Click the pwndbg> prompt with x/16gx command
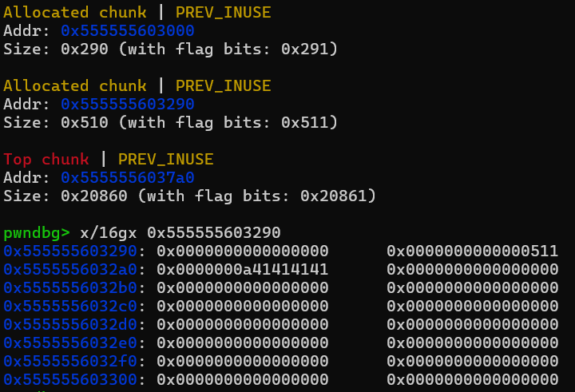This screenshot has height=392, width=575. [142, 232]
